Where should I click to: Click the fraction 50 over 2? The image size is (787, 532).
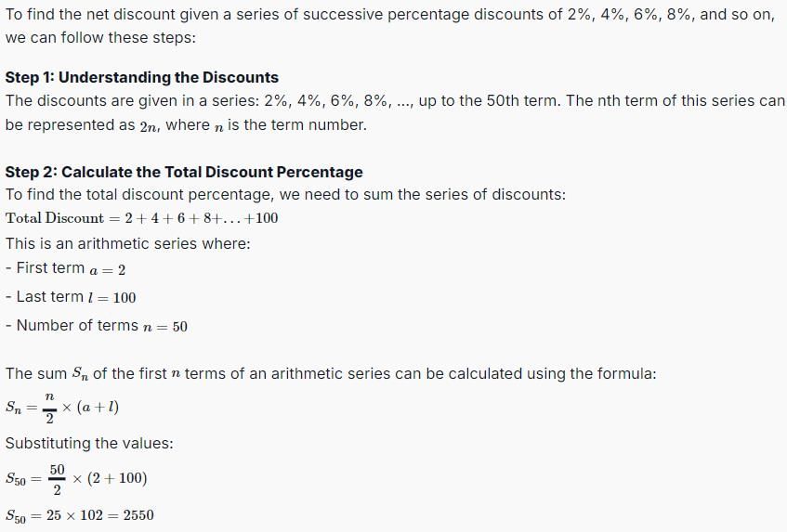[58, 479]
